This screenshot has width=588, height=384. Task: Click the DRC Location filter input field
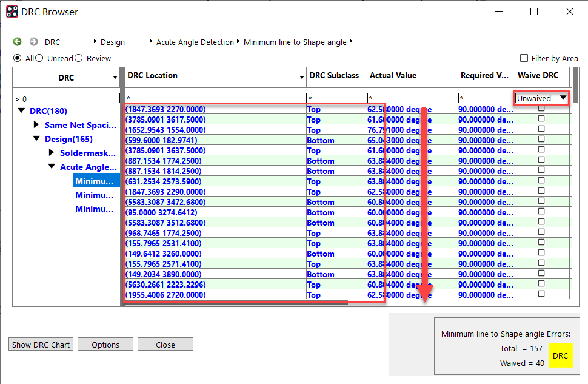tap(215, 98)
